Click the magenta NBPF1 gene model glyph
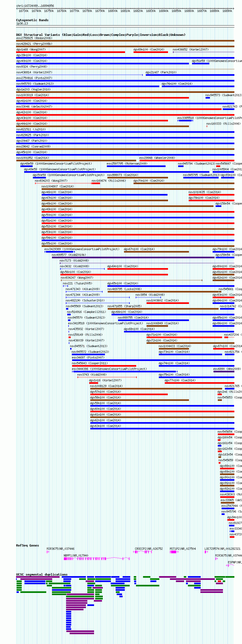Screen dimensions: 242x644 [x=97, y=559]
